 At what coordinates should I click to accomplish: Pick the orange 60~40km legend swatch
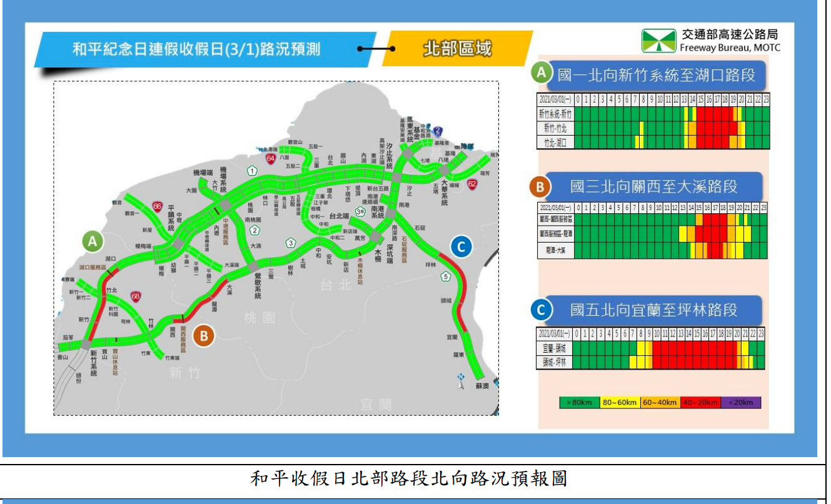660,402
